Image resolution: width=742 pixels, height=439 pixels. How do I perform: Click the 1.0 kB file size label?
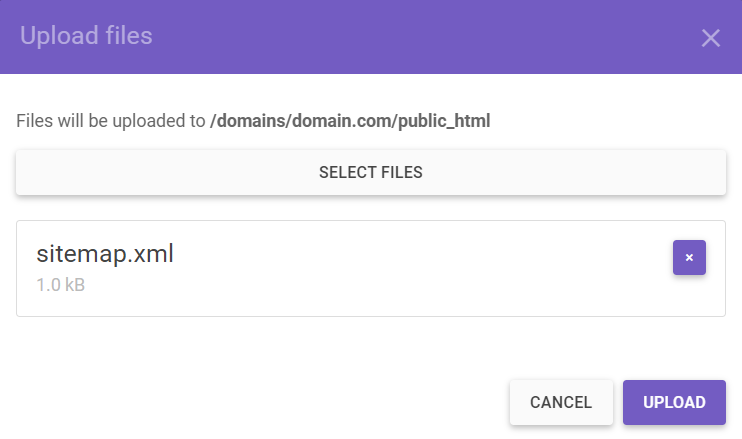tap(61, 285)
